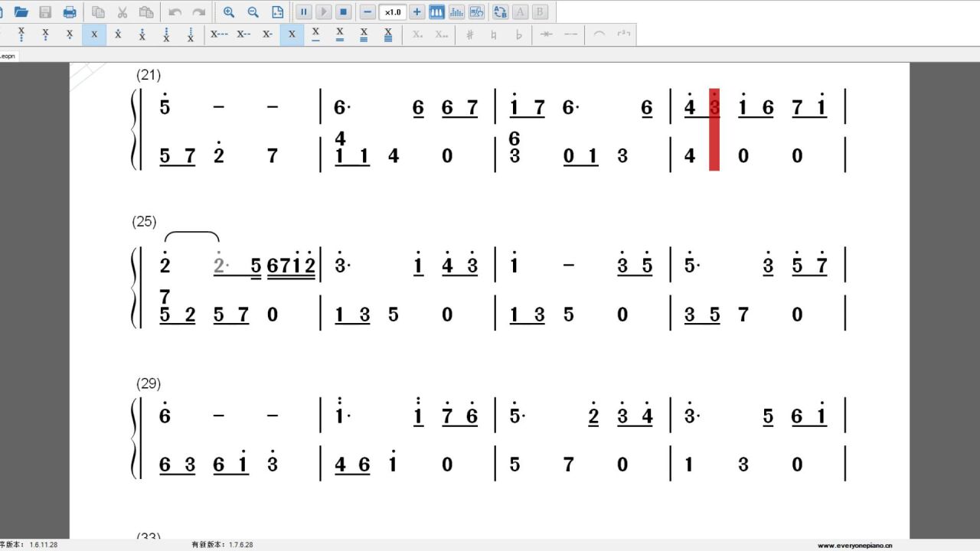Click the new version 1.7.6.28 text
980x551 pixels.
[x=222, y=545]
